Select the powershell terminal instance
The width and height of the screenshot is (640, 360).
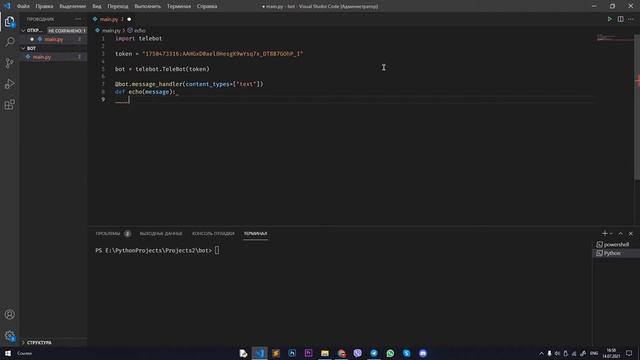(616, 244)
